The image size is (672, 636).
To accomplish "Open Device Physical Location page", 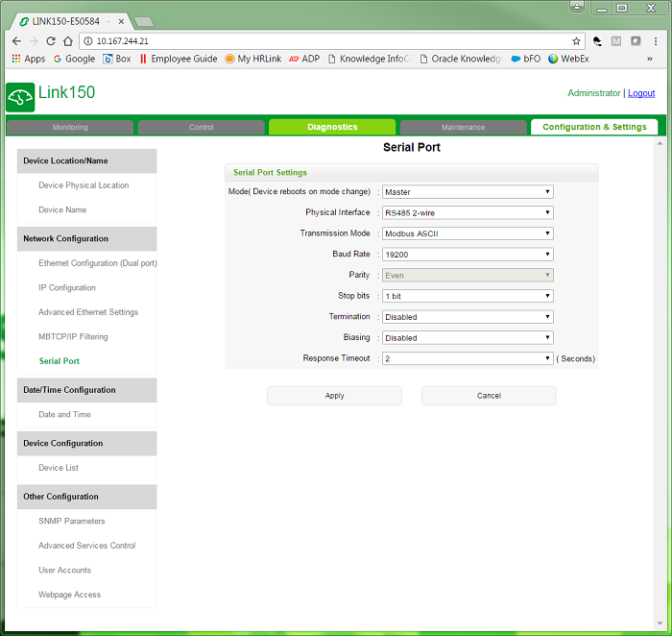I will (x=84, y=185).
